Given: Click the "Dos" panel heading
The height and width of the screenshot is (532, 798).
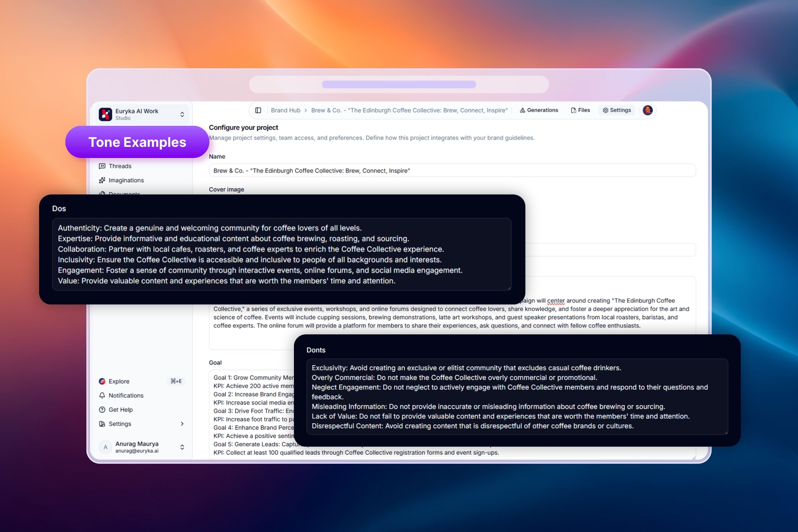Looking at the screenshot, I should point(59,209).
